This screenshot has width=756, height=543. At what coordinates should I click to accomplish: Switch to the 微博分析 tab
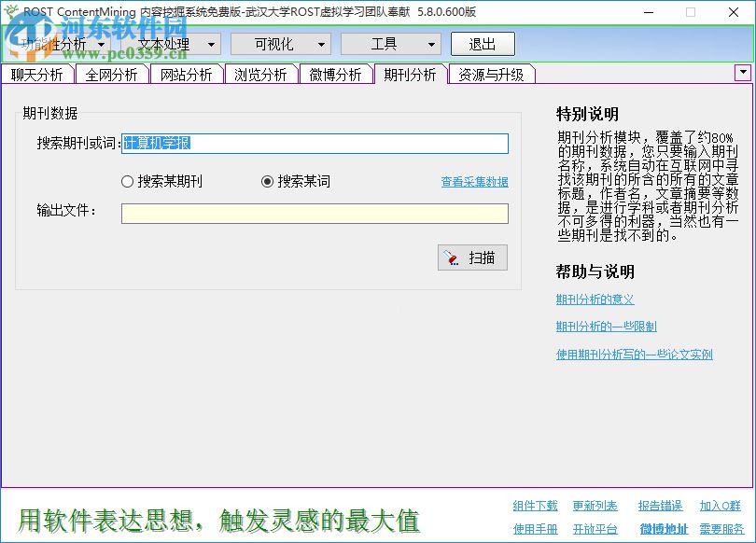[336, 73]
